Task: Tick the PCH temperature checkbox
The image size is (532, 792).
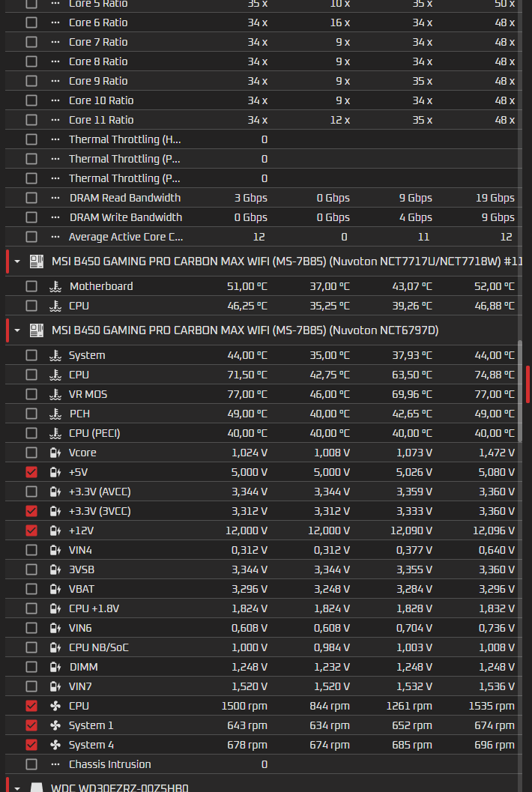Action: (31, 414)
